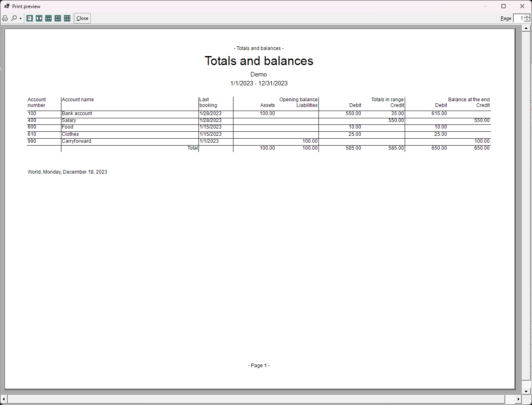Click the Bank account end balance '615.00'
This screenshot has height=405, width=532.
click(439, 113)
